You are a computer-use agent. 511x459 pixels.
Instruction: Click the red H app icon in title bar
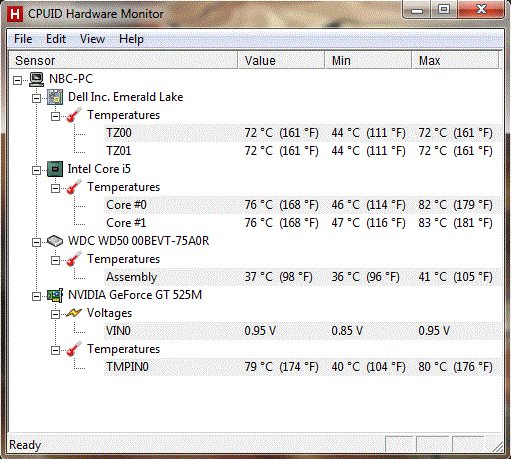[15, 14]
